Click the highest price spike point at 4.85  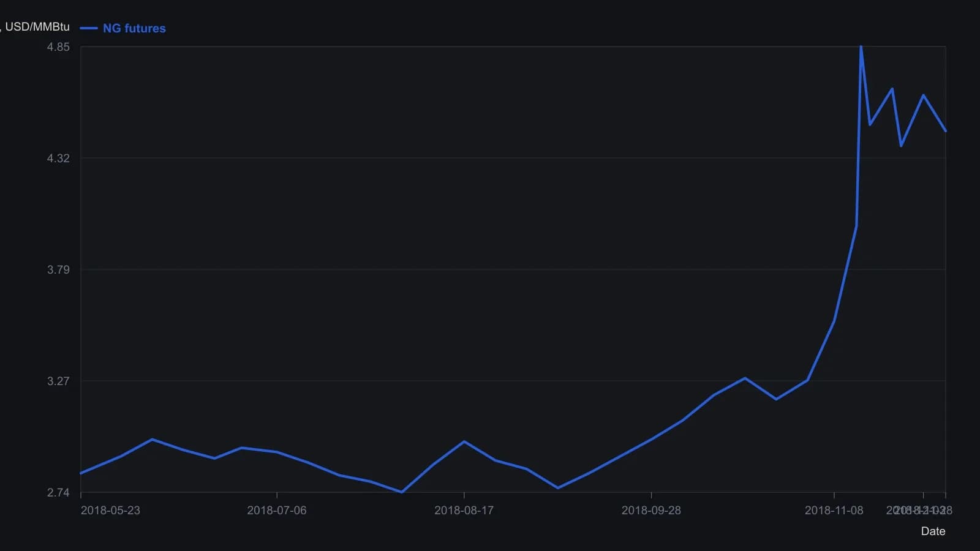tap(861, 47)
